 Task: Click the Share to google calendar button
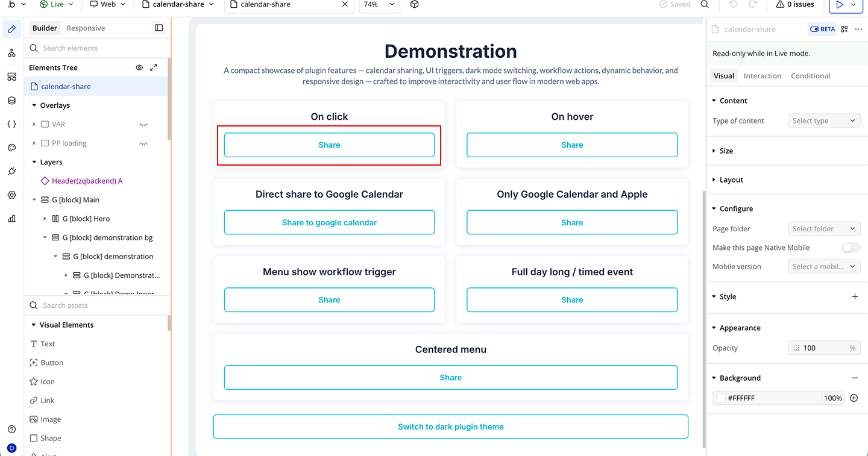tap(329, 222)
